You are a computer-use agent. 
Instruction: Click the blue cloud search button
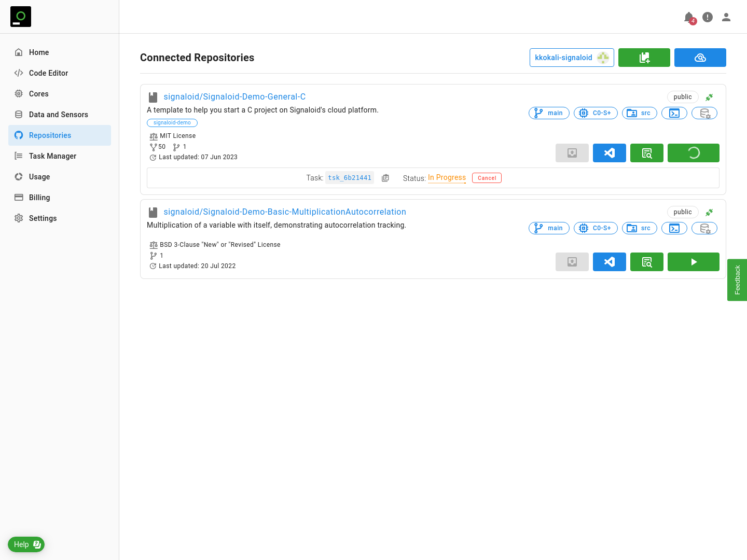click(700, 58)
